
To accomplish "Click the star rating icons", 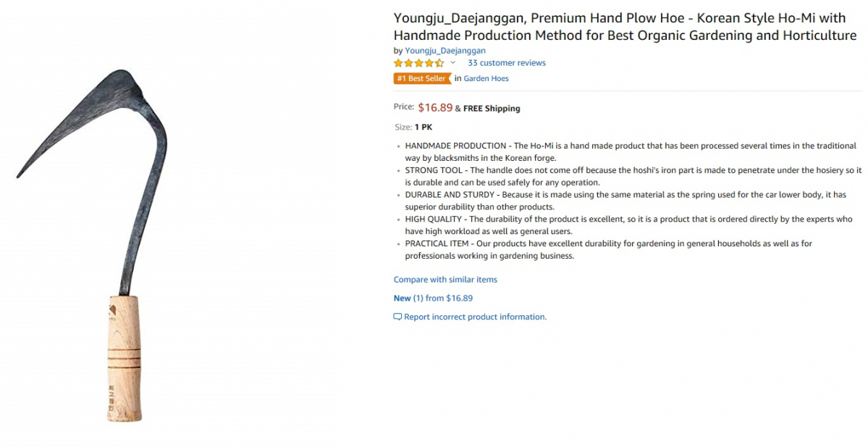I will tap(418, 63).
